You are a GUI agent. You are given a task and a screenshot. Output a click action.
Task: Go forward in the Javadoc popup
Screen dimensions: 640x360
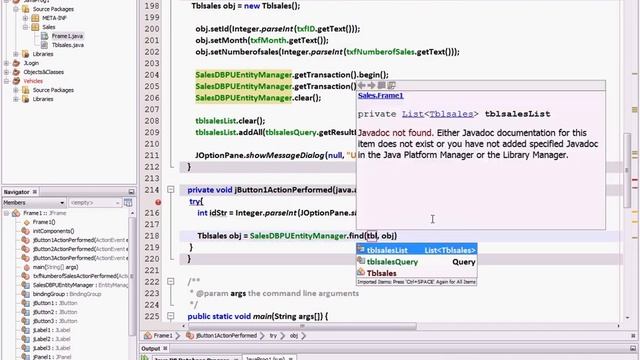tap(371, 85)
